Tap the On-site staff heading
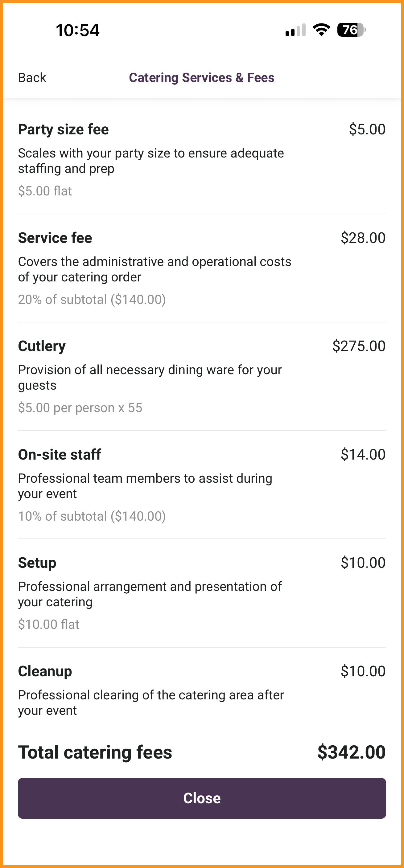The height and width of the screenshot is (868, 404). pyautogui.click(x=59, y=455)
